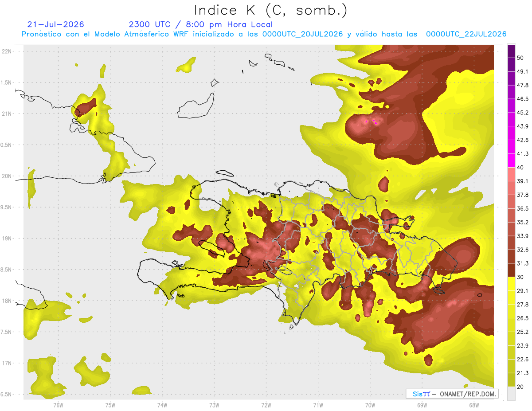Click the '31.3' legend value

tap(523, 263)
